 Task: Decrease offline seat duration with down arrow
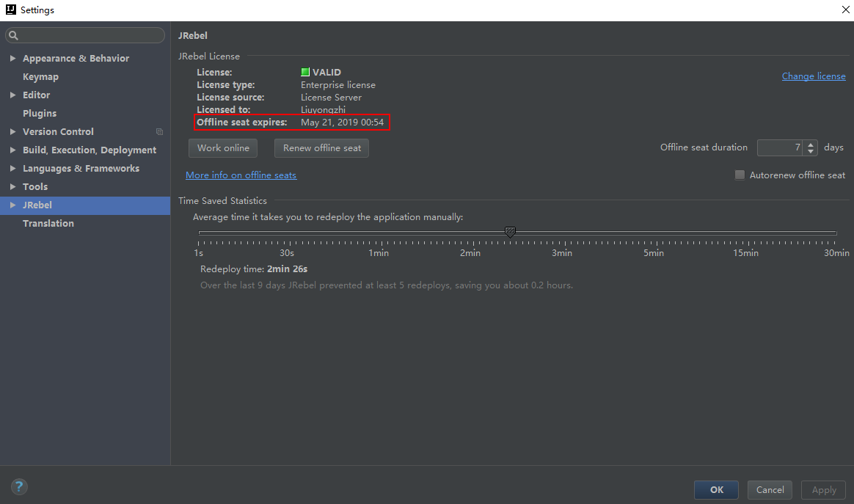click(x=811, y=151)
